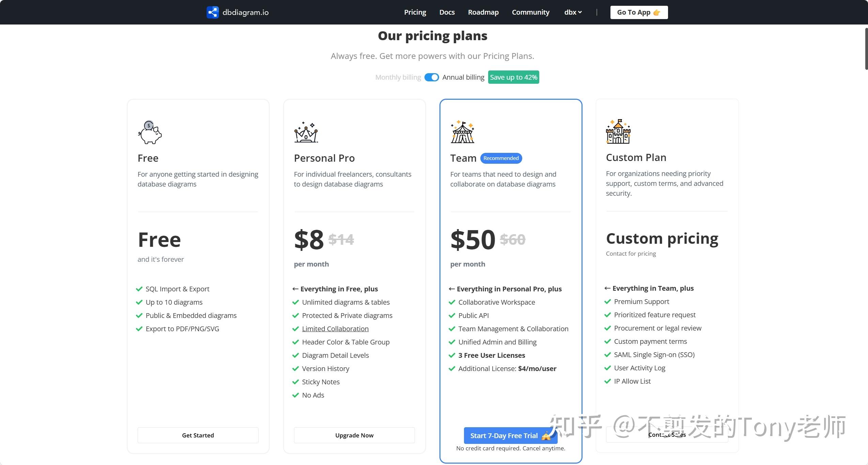The height and width of the screenshot is (465, 868).
Task: Click Upgrade Now for Personal Pro
Action: click(354, 435)
